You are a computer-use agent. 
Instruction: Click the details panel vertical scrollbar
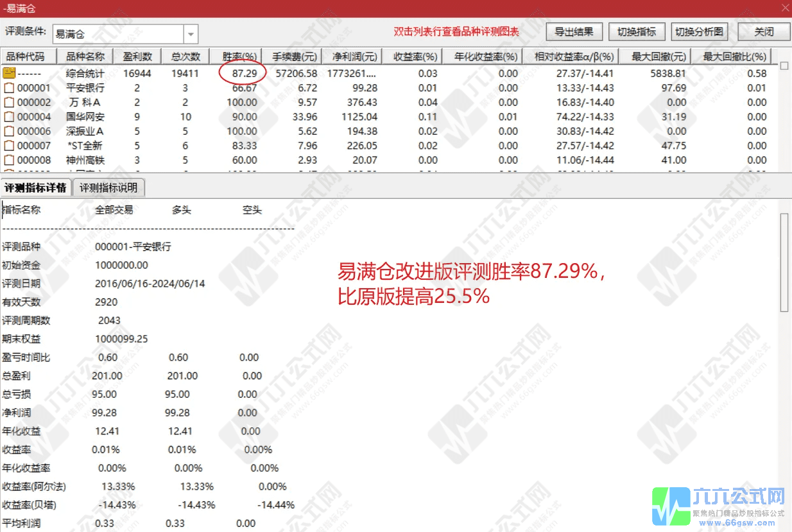(x=784, y=263)
